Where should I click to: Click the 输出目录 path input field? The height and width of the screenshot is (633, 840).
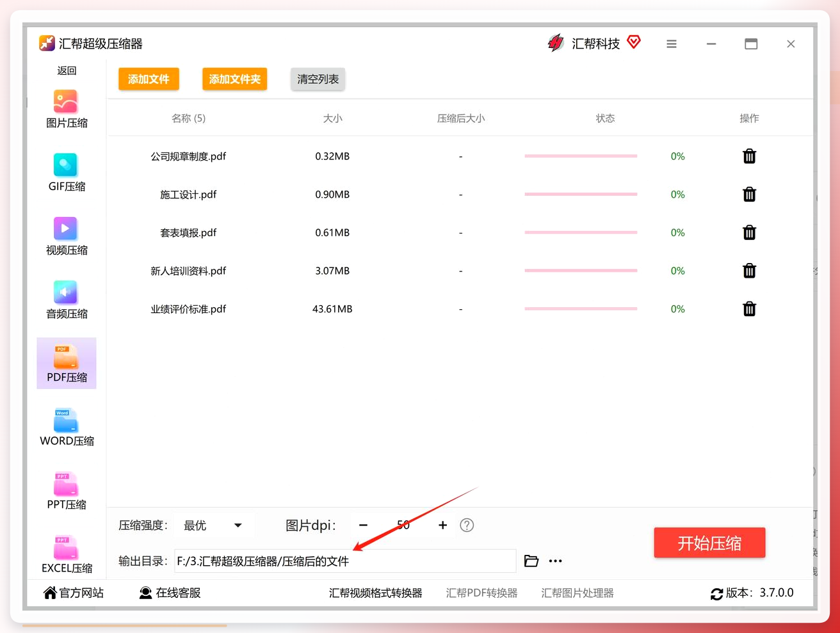tap(345, 561)
